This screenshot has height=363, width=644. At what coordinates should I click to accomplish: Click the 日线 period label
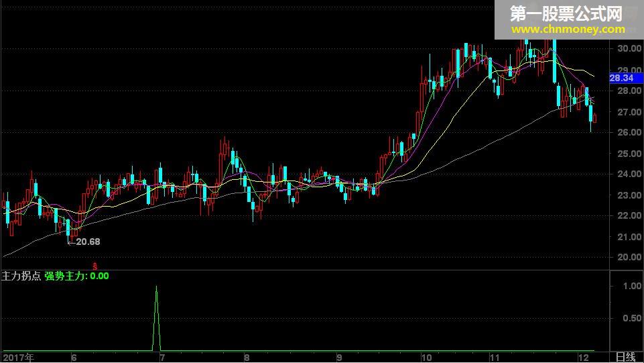[x=625, y=357]
